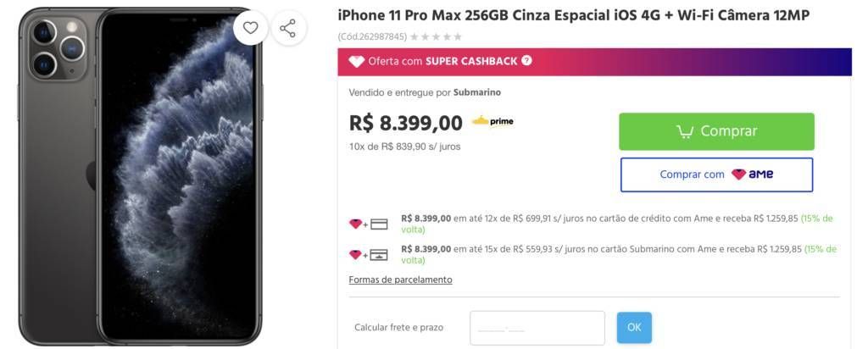Click the 15% de volta credit card text
The height and width of the screenshot is (349, 868).
coord(617,224)
